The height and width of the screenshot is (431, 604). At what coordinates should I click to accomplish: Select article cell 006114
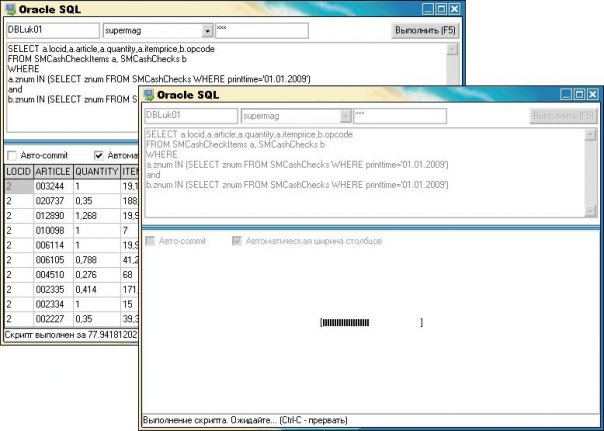53,245
